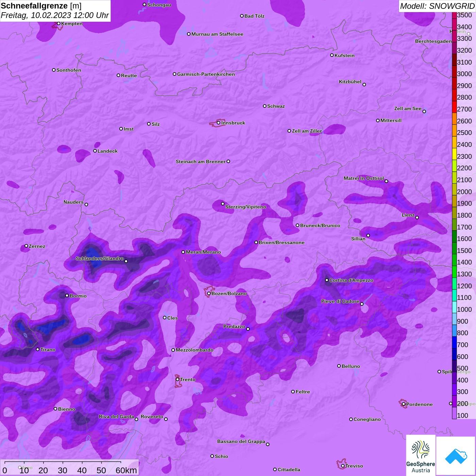Select the 3500 m legend color
This screenshot has height=476, width=476.
click(x=454, y=15)
